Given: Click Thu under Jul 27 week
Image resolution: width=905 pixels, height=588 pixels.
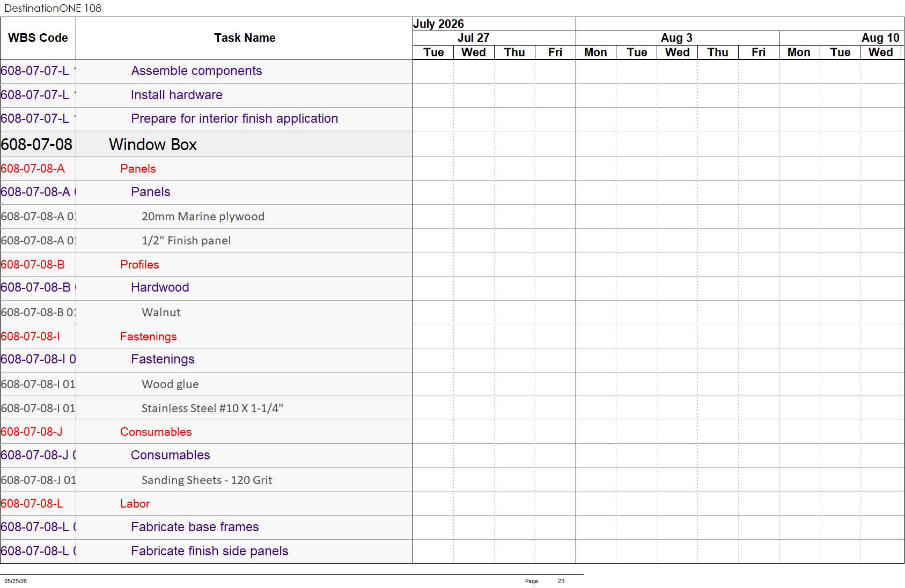Looking at the screenshot, I should (514, 53).
